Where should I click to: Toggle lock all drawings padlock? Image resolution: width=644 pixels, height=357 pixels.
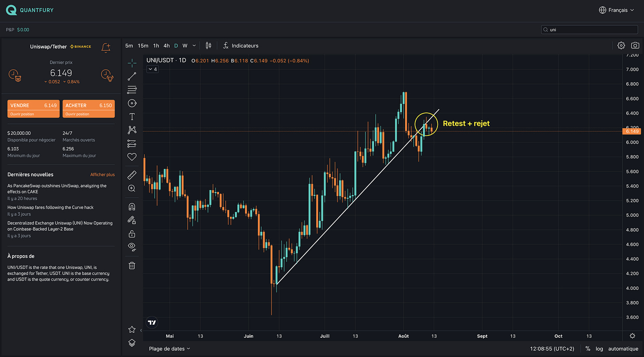coord(132,234)
